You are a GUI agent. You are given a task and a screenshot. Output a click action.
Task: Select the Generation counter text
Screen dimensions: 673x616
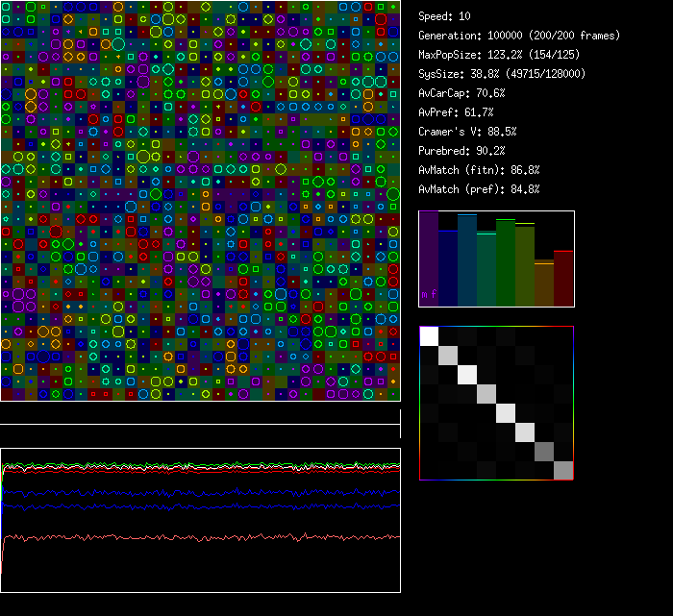(x=519, y=36)
